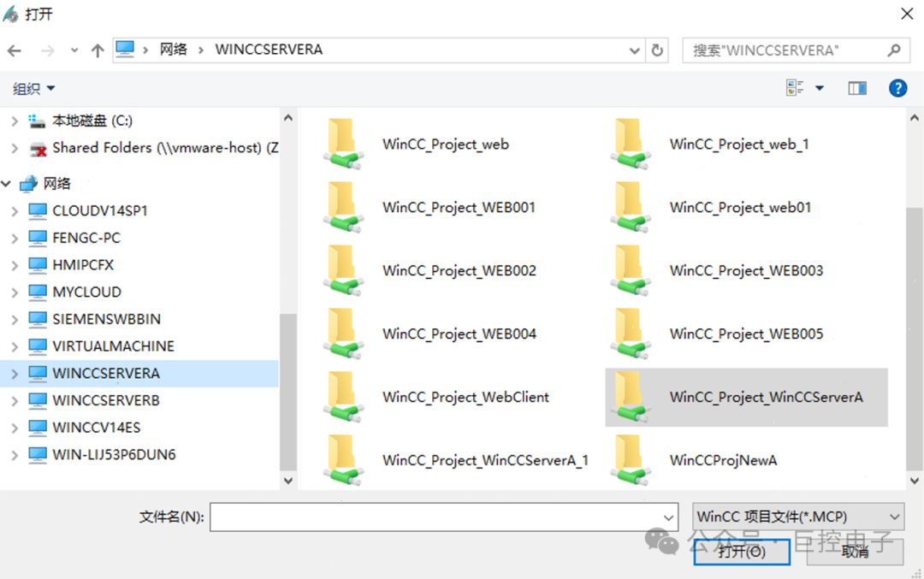Click WINCCSERVERA in the address breadcrumb
924x579 pixels.
269,50
